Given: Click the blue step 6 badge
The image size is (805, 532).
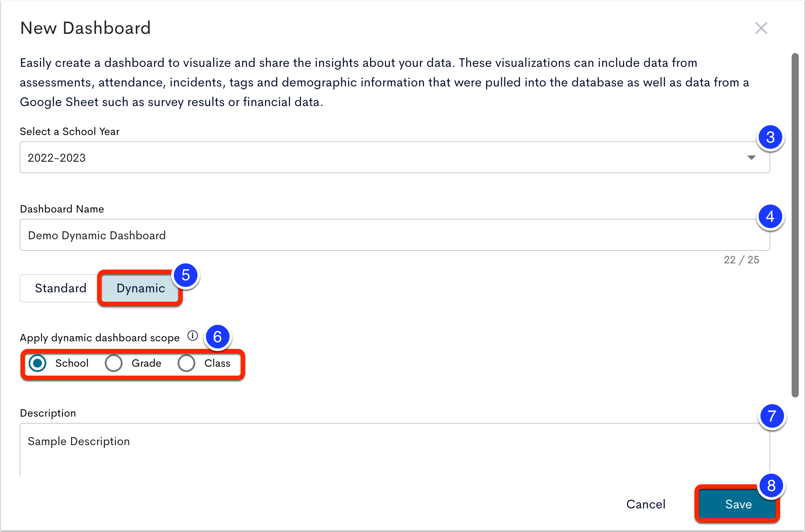Looking at the screenshot, I should [x=218, y=337].
